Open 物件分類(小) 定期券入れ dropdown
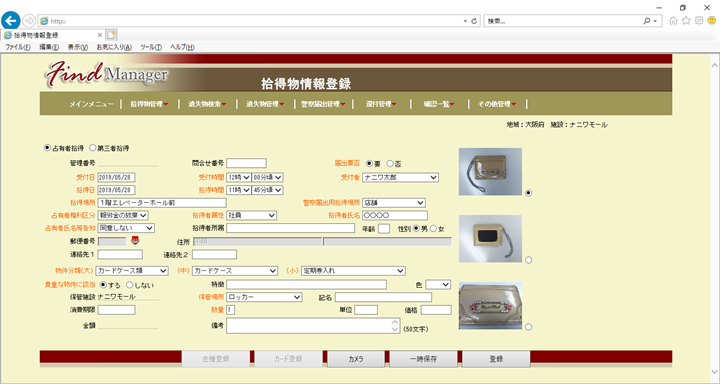 pyautogui.click(x=353, y=271)
